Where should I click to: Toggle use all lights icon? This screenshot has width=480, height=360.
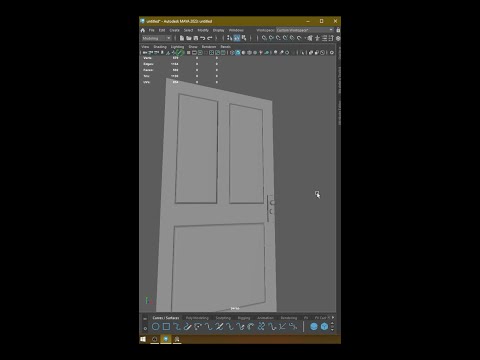(x=261, y=53)
